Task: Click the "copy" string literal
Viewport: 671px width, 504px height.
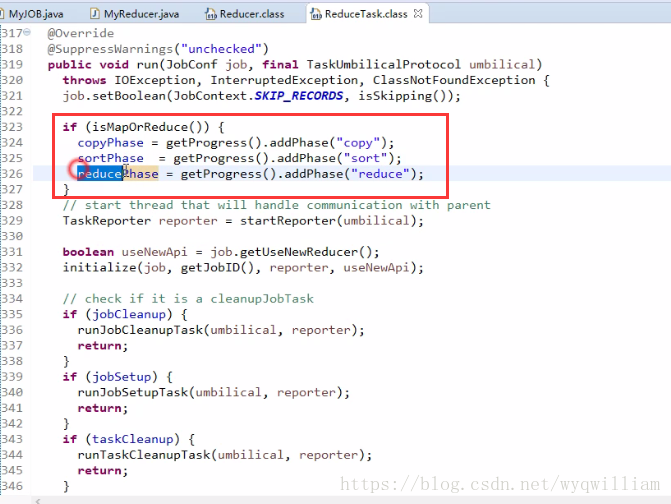Action: pyautogui.click(x=358, y=142)
